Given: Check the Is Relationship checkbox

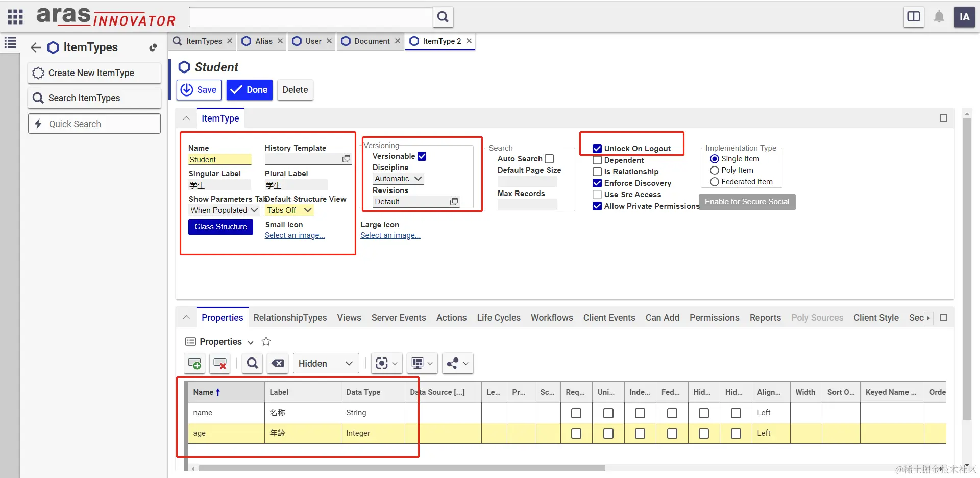Looking at the screenshot, I should [x=597, y=172].
